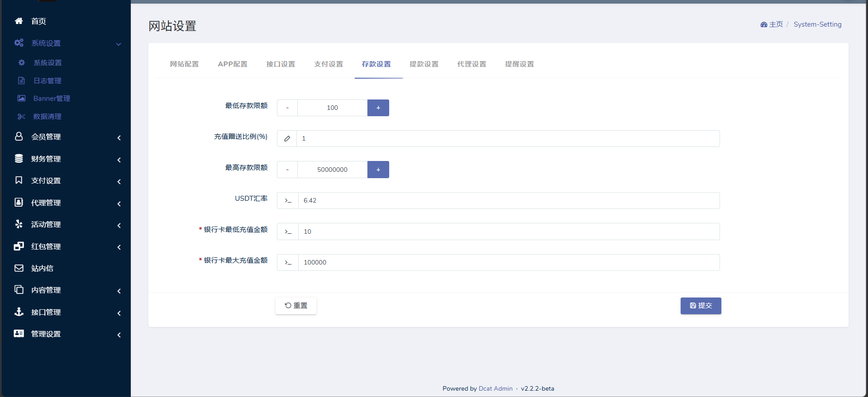Screen dimensions: 868x397
Task: Switch to 代理设置 tab
Action: click(472, 64)
